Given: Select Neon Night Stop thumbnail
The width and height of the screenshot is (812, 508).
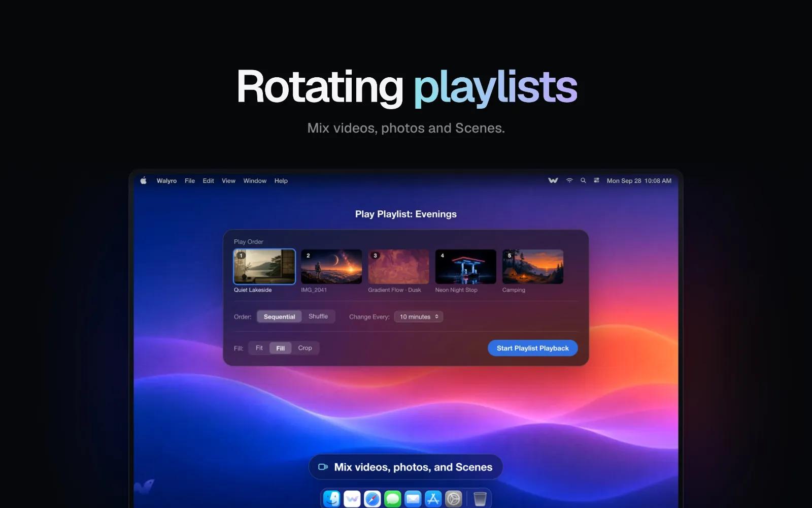Looking at the screenshot, I should [466, 267].
